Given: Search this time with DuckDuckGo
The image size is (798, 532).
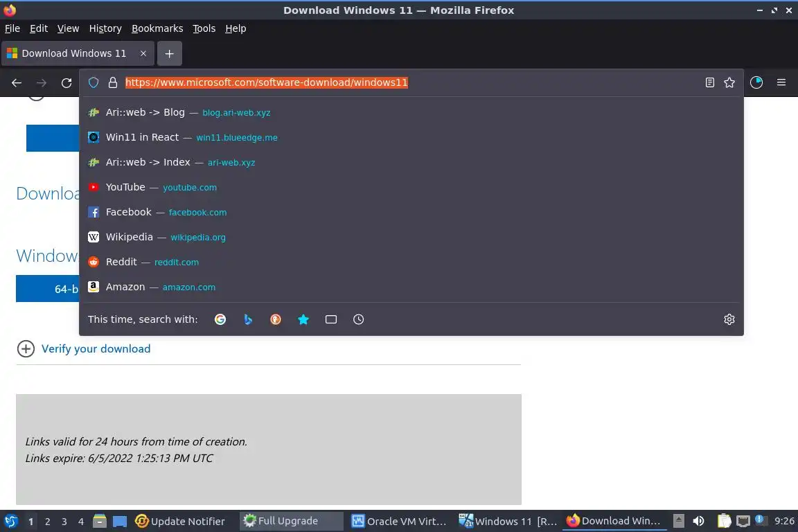Looking at the screenshot, I should [276, 319].
